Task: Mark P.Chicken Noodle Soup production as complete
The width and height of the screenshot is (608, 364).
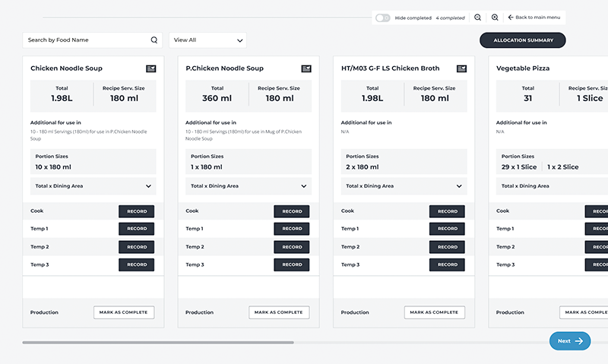Action: pos(279,312)
